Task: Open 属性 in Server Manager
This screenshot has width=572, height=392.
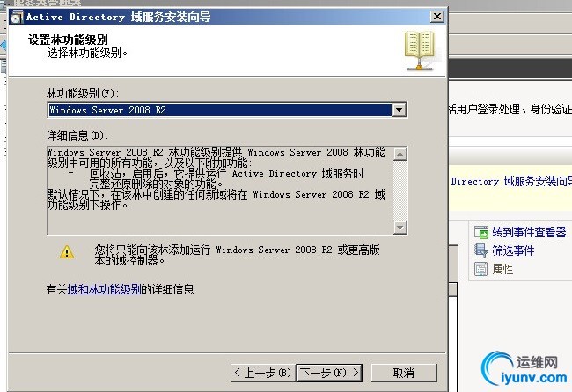Action: click(x=502, y=269)
